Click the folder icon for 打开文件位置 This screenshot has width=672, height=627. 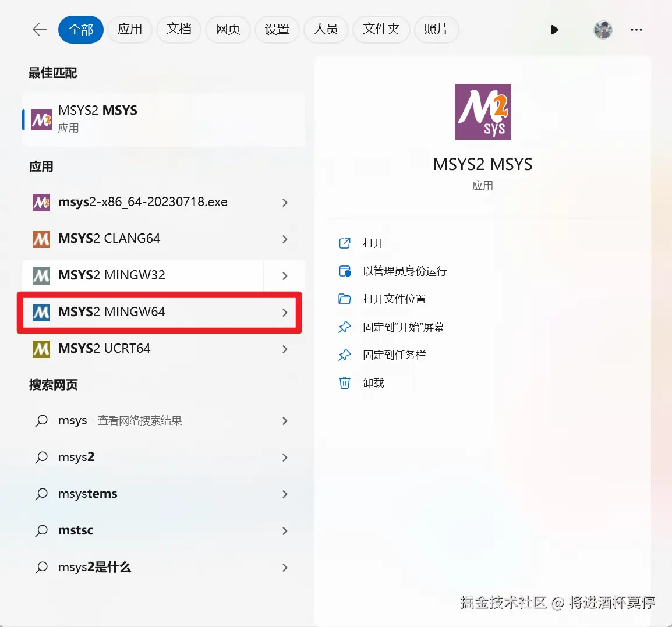click(345, 299)
